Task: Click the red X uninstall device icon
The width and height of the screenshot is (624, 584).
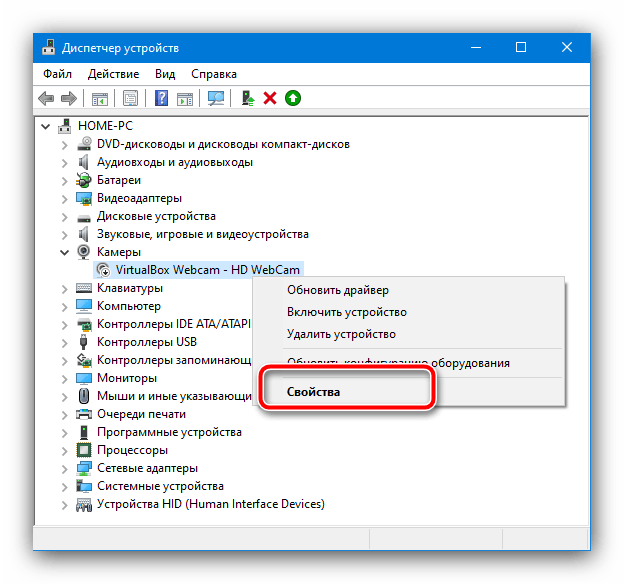Action: 270,98
